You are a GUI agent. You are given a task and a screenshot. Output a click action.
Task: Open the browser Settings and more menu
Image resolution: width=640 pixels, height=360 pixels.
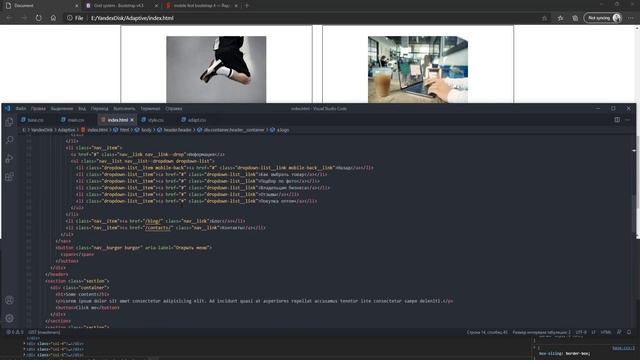pos(631,18)
